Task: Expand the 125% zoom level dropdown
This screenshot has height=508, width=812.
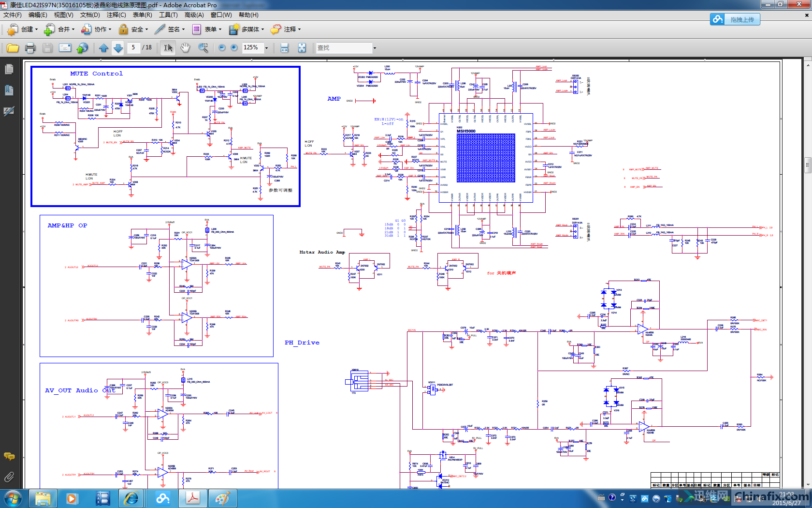Action: (266, 48)
